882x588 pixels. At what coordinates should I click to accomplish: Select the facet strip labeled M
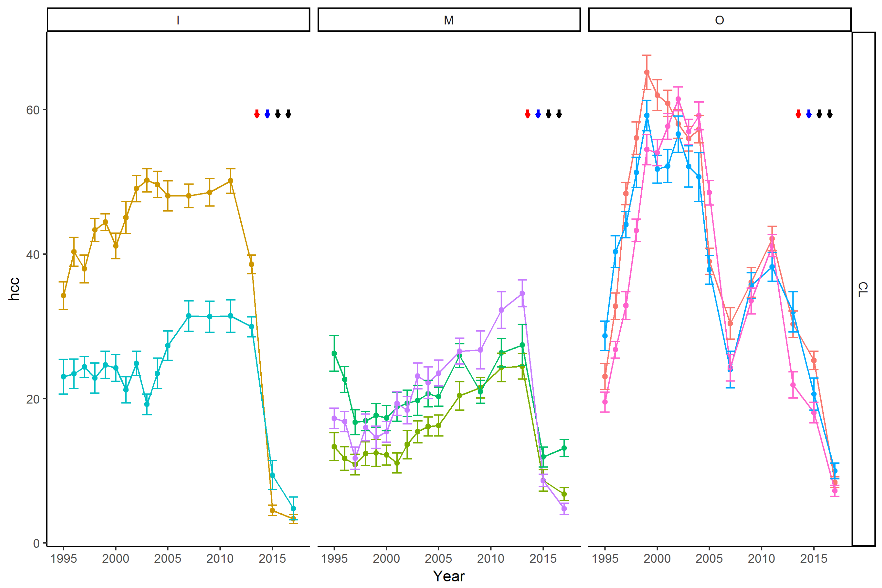pos(449,20)
